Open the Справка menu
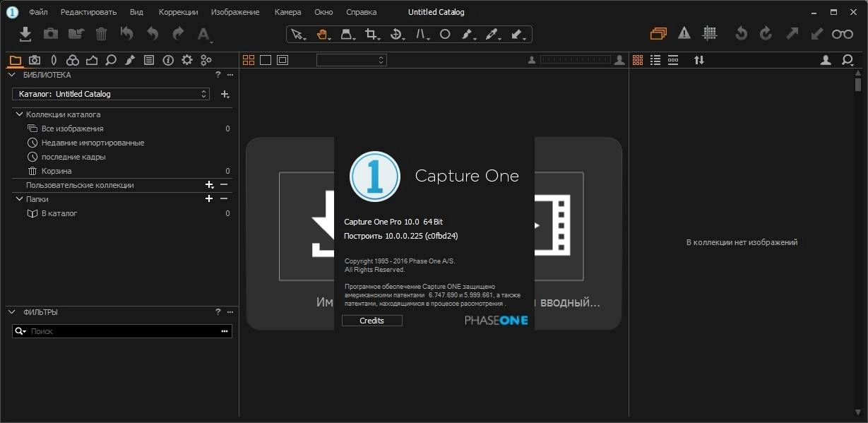 (361, 12)
